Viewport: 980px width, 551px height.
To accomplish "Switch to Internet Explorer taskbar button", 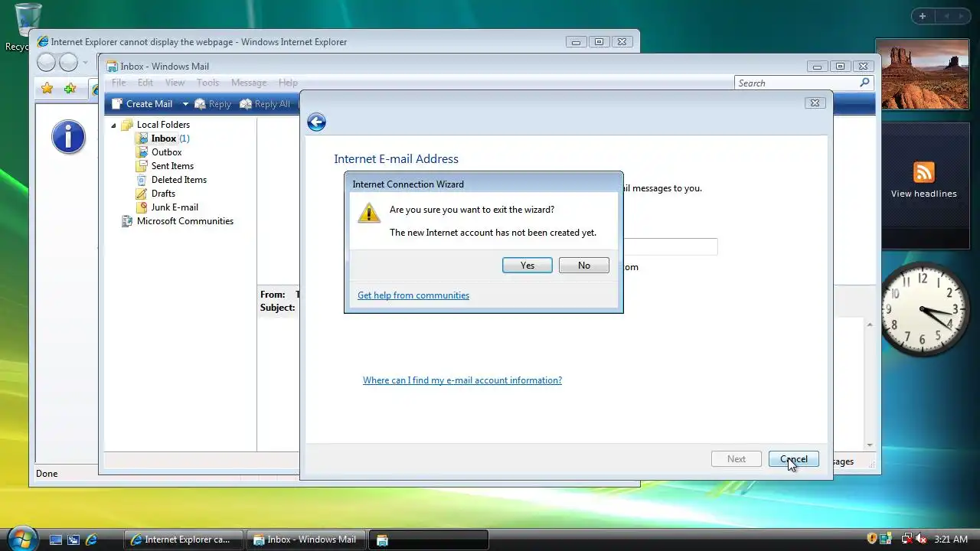I will pos(183,540).
